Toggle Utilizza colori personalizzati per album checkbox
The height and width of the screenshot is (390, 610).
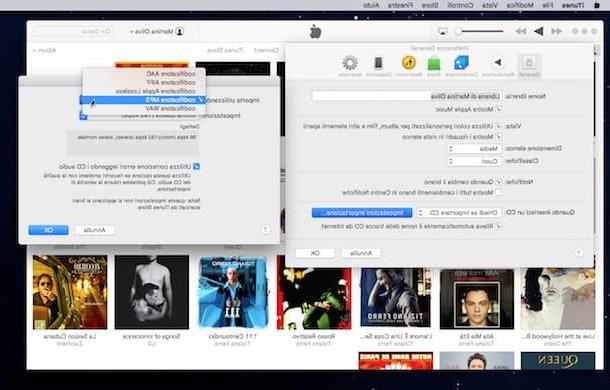click(498, 126)
